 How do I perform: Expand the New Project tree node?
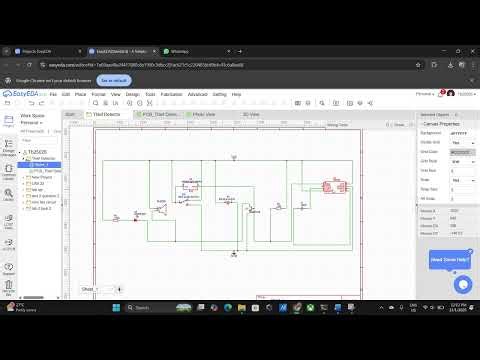24,177
